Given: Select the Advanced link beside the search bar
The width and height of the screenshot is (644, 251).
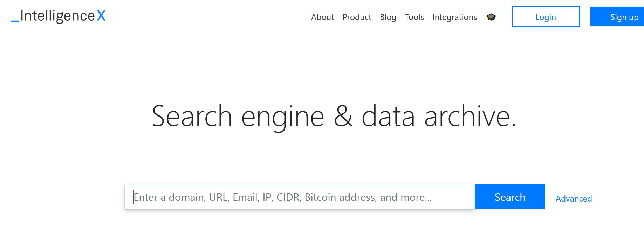Looking at the screenshot, I should pyautogui.click(x=574, y=198).
